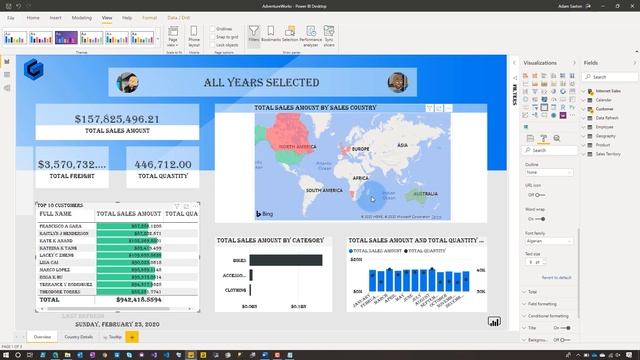Toggle the URL icon switch

click(x=540, y=195)
